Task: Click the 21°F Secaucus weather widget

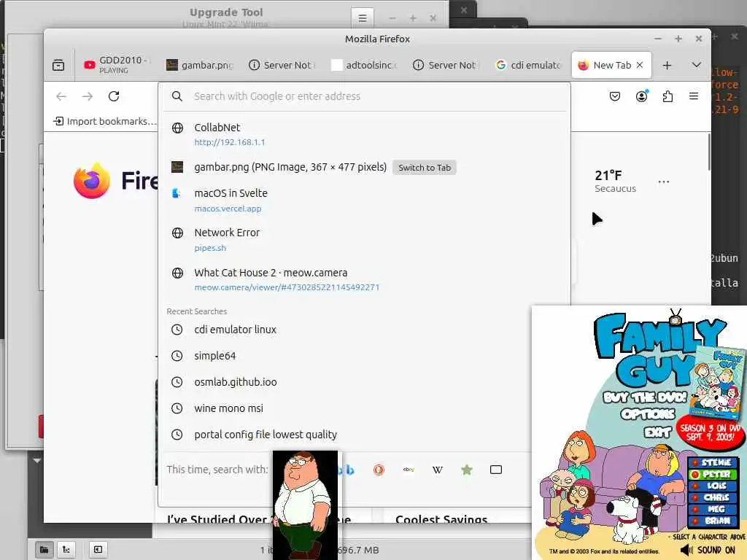Action: coord(615,182)
